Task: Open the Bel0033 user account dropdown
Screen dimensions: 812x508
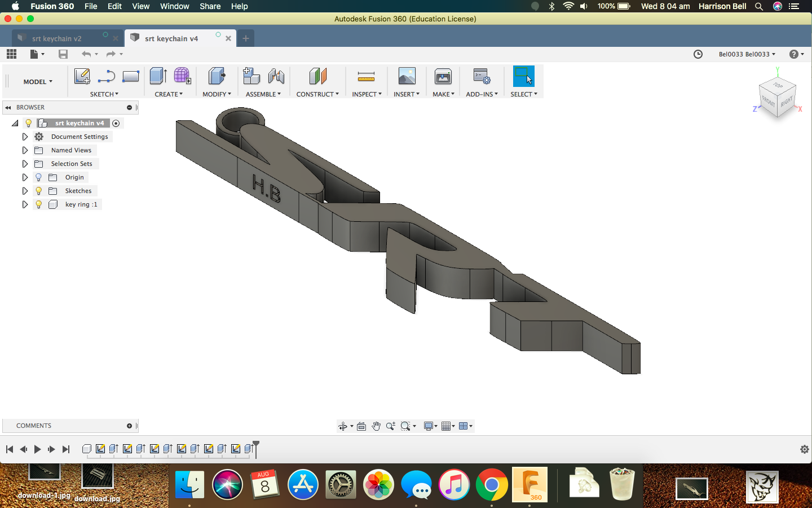Action: pyautogui.click(x=747, y=54)
